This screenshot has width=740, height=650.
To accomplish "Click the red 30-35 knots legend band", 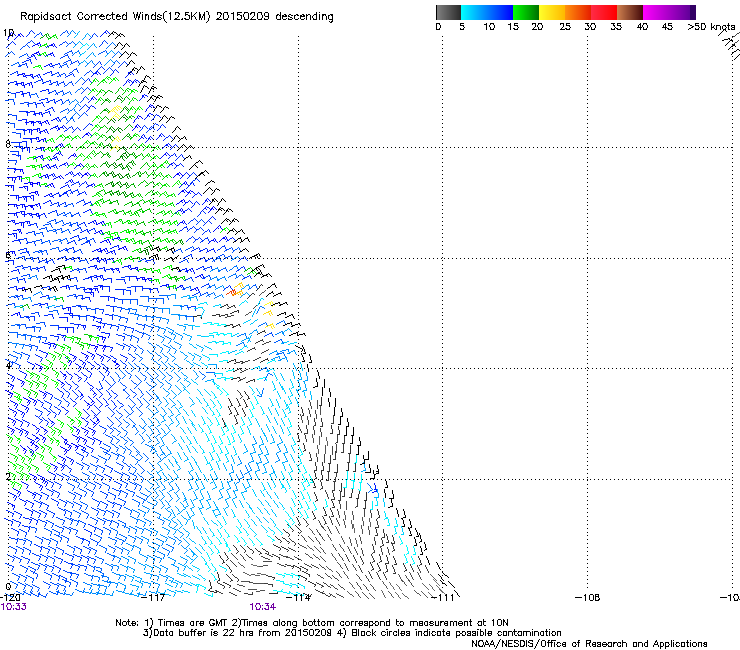I will coord(603,12).
